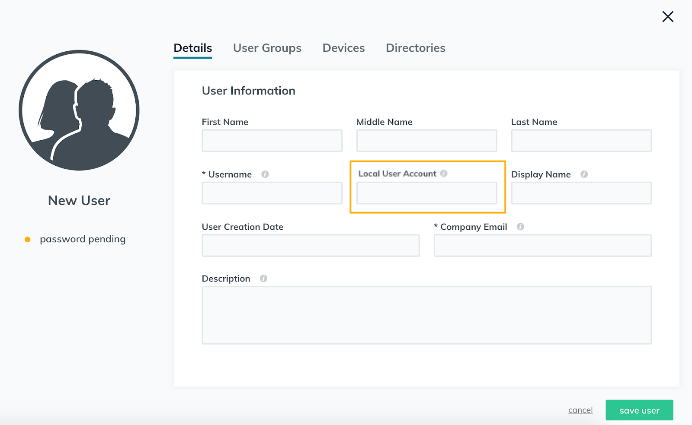Switch to the Details tab
This screenshot has height=425, width=692.
tap(193, 48)
